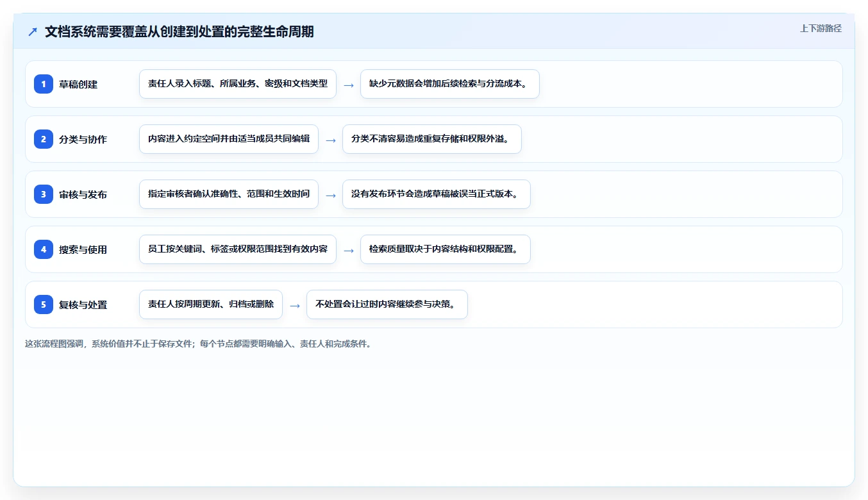Select the 复核与处置 step label

[83, 304]
